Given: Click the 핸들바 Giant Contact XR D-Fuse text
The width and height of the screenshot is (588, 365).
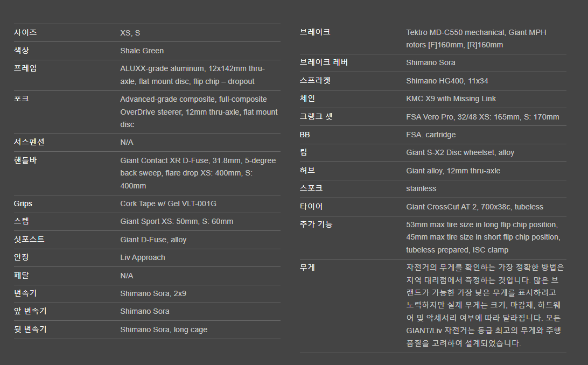Looking at the screenshot, I should 198,173.
